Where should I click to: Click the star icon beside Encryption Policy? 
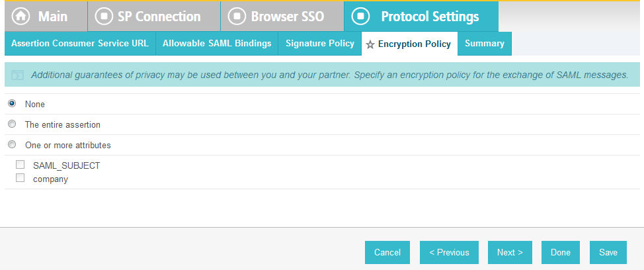(x=370, y=45)
